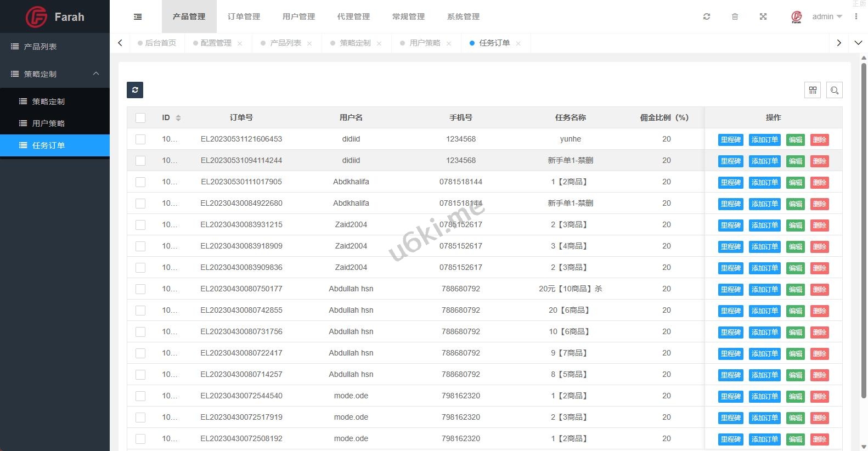Screen dimensions: 868x451
Task: Toggle fullscreen using the expand icon
Action: click(763, 17)
